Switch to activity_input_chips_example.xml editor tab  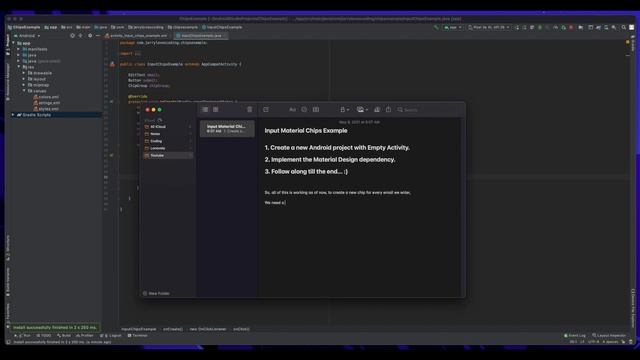click(136, 36)
